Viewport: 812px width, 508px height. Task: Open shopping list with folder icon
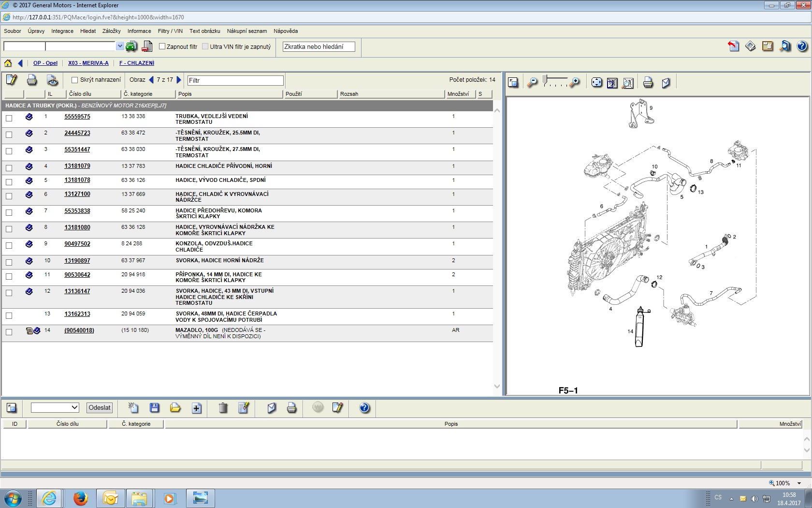(x=175, y=408)
